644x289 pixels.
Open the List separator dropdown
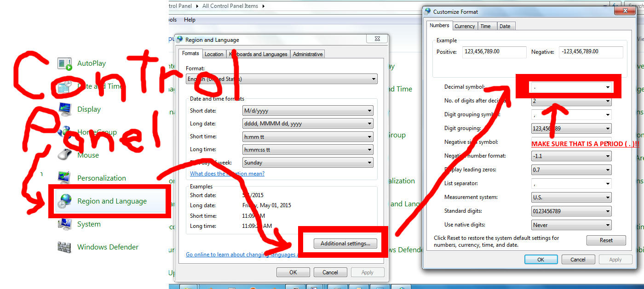(x=571, y=183)
